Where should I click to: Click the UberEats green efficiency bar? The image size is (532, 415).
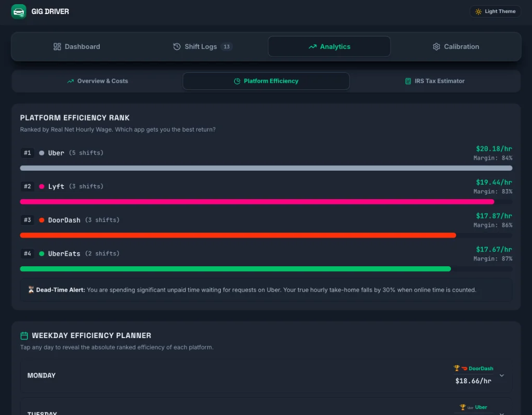pos(235,269)
